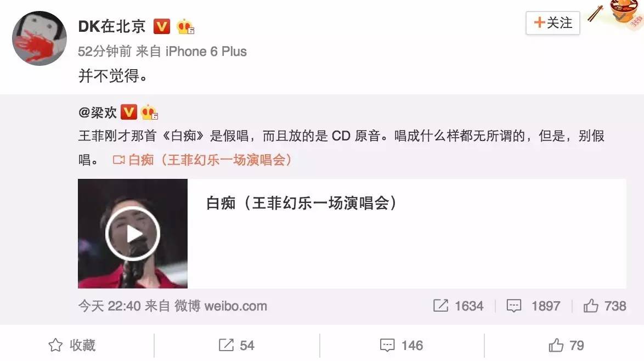
Task: Click the verified V badge next to 梁欢
Action: [x=128, y=112]
